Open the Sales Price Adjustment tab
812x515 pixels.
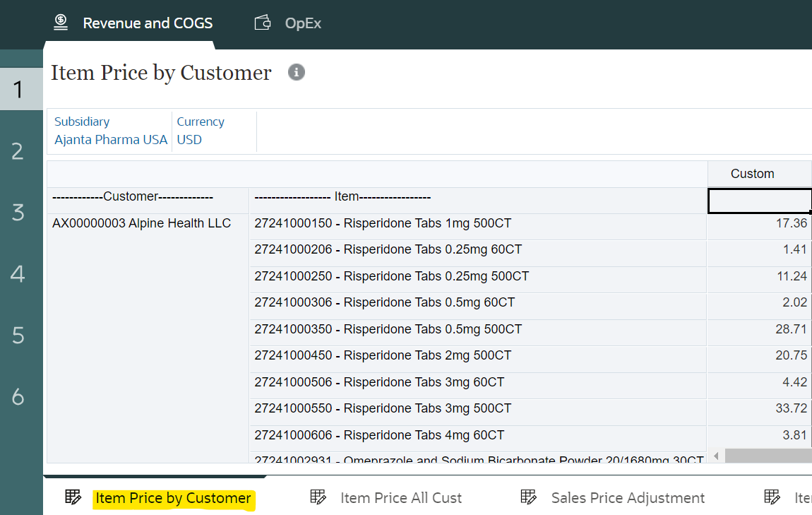[x=628, y=498]
